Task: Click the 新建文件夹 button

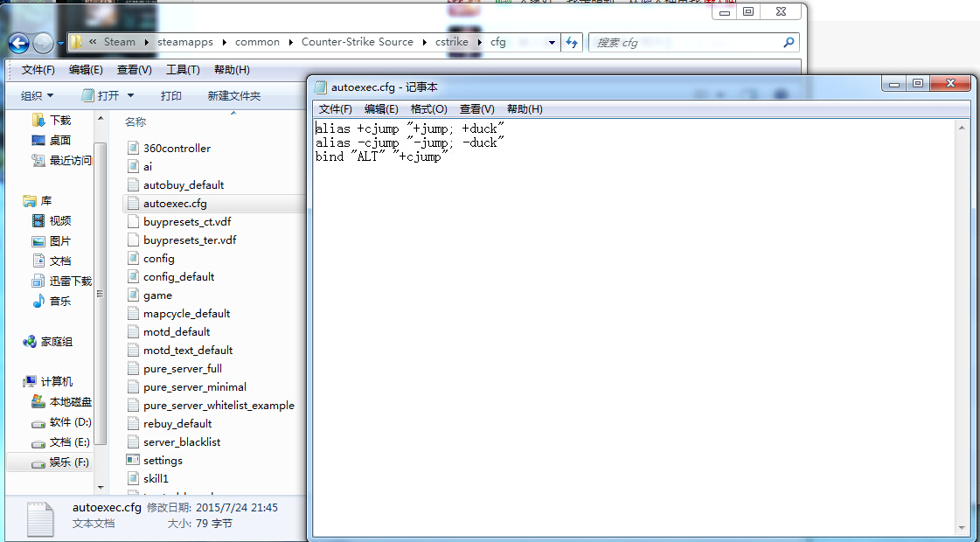Action: pos(233,95)
